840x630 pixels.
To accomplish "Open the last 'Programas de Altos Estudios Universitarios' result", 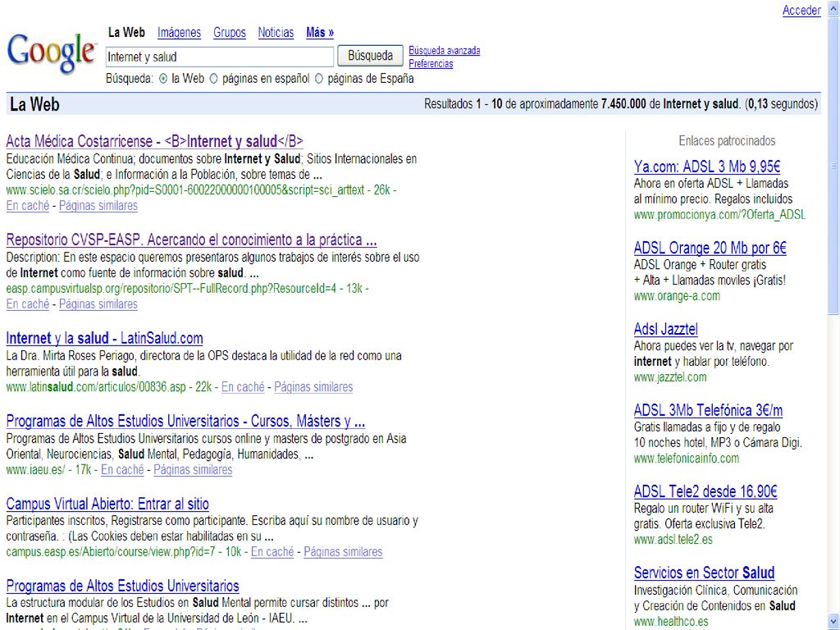I will tap(123, 586).
